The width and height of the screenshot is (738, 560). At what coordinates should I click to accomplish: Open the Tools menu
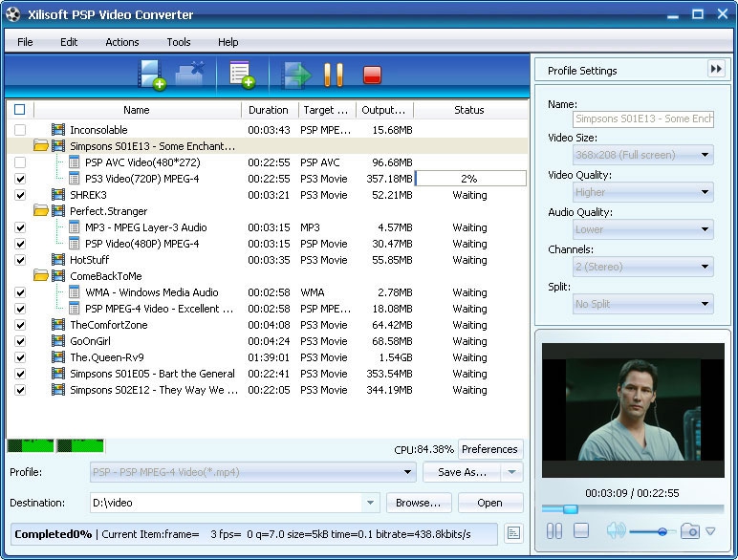pyautogui.click(x=179, y=42)
